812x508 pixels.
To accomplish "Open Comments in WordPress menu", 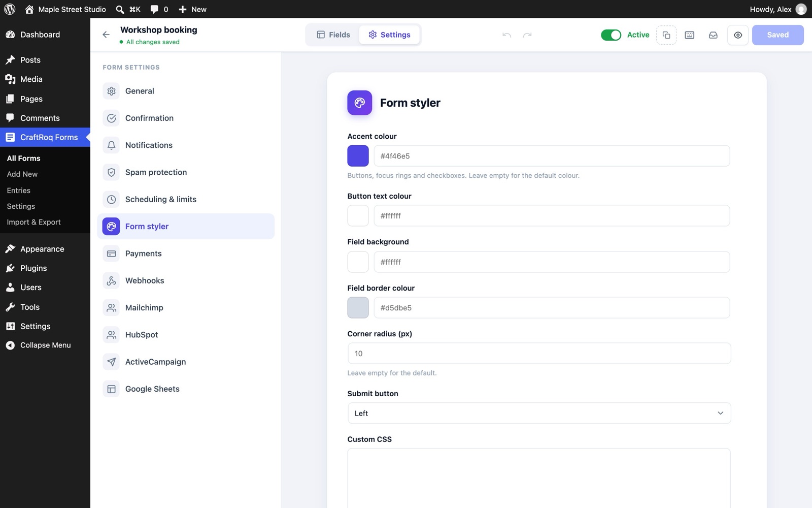I will point(45,118).
